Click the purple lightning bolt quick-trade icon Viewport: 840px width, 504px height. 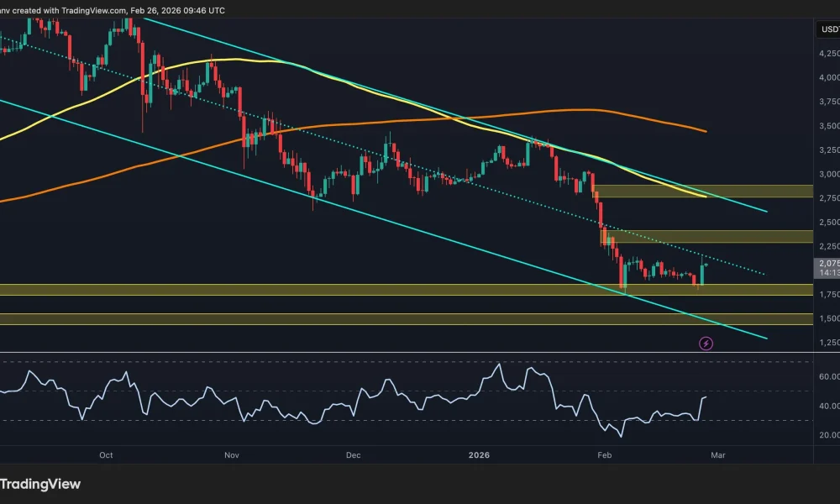pos(706,343)
